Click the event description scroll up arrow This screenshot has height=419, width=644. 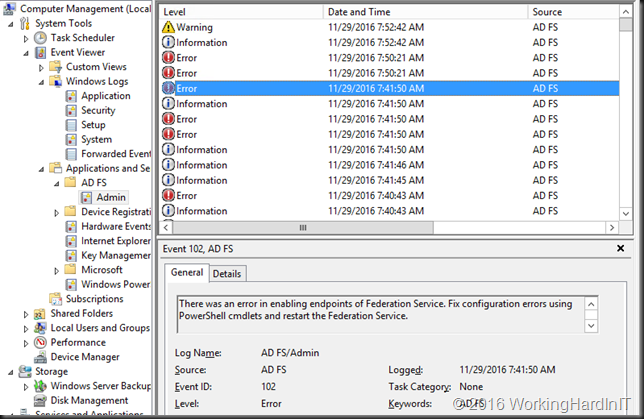[591, 304]
